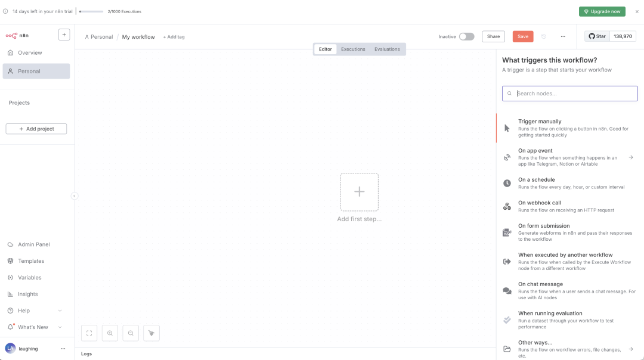
Task: Open the workflow three-dot options menu
Action: [x=563, y=36]
